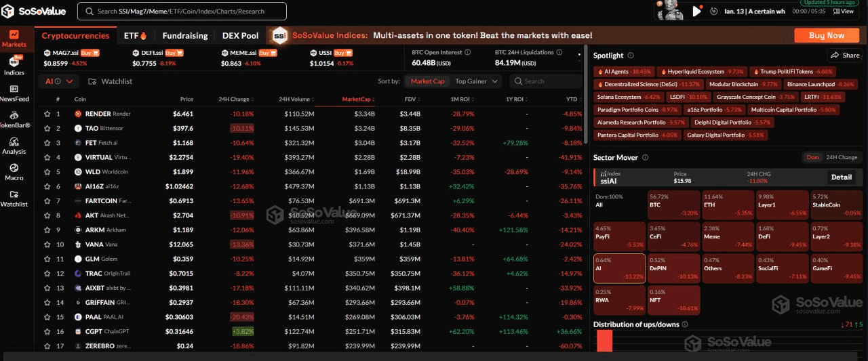Switch to the Fundraising tab
Viewport: 868px width, 361px height.
point(184,35)
